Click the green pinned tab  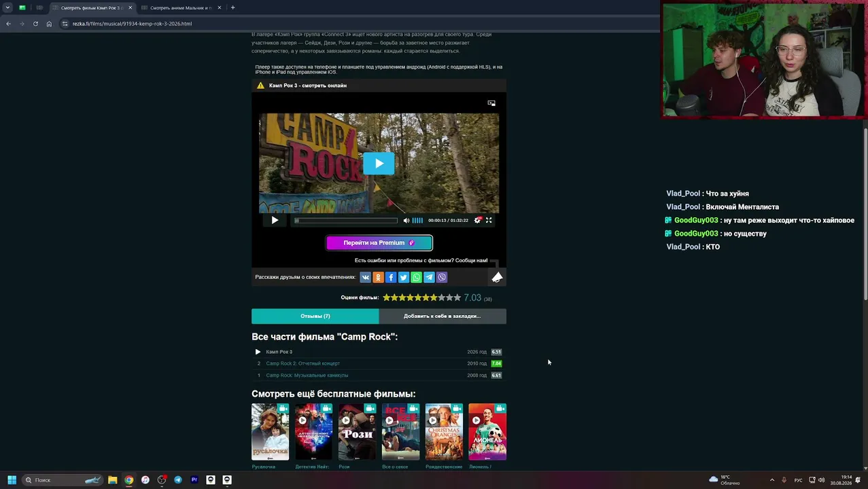tap(22, 7)
